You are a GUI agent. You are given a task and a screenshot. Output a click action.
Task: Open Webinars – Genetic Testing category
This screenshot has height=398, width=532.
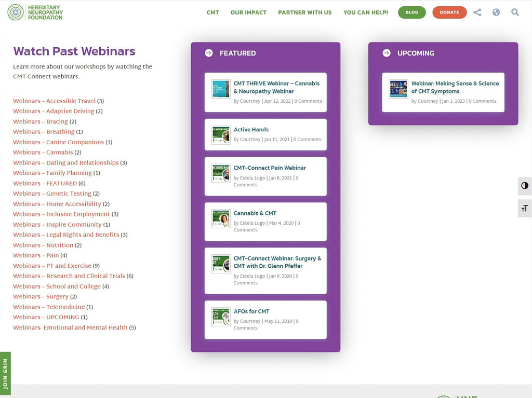52,194
